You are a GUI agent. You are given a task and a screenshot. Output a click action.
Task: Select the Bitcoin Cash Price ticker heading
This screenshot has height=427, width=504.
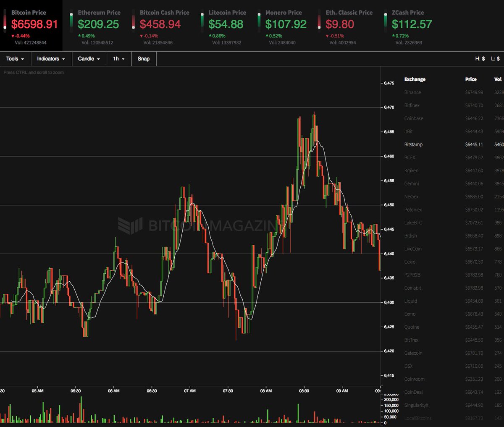[x=165, y=13]
